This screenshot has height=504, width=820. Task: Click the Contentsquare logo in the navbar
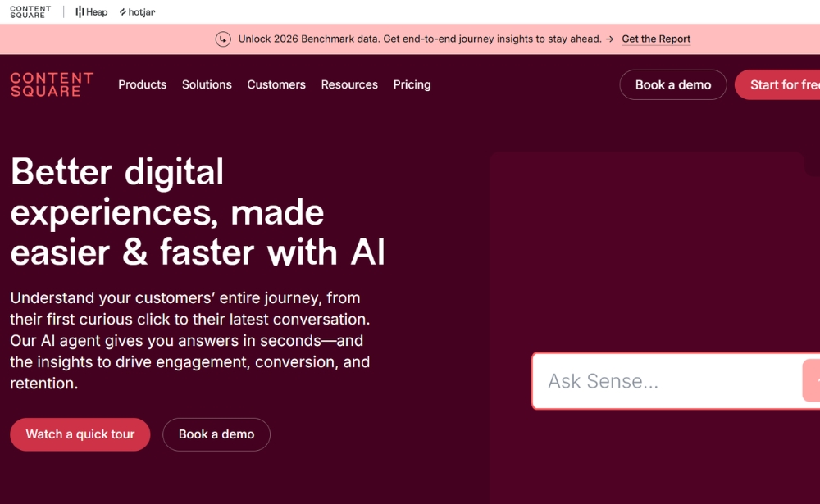coord(51,84)
